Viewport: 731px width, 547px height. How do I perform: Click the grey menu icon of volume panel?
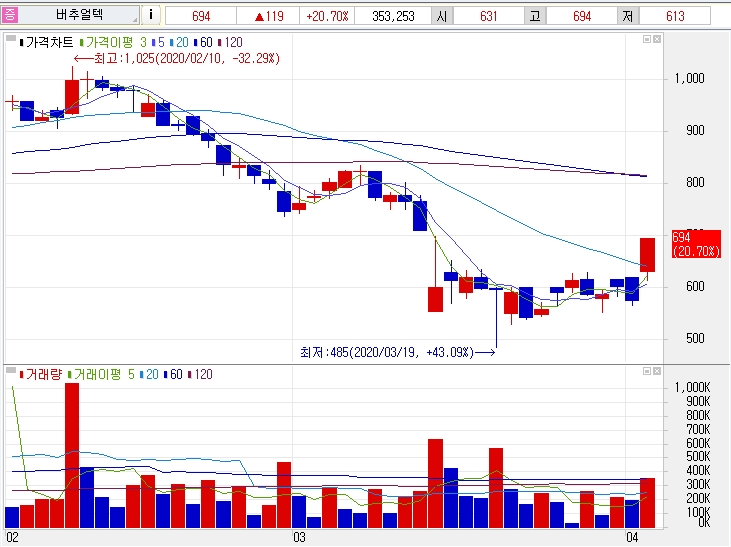point(10,370)
